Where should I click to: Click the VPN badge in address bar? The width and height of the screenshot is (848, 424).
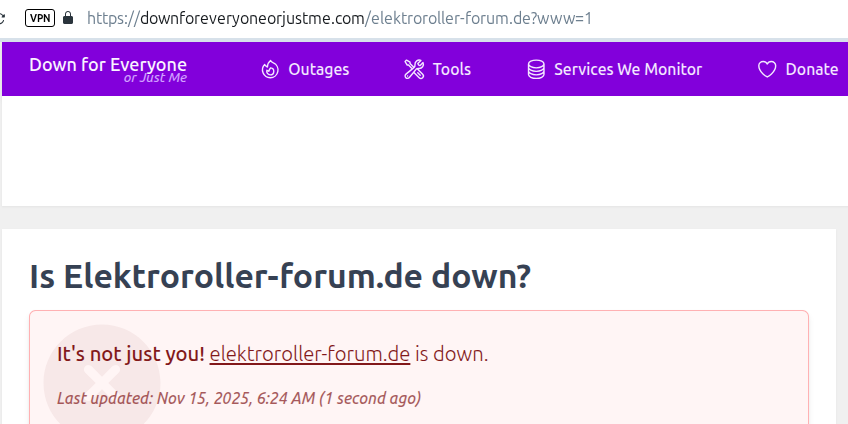pos(40,17)
